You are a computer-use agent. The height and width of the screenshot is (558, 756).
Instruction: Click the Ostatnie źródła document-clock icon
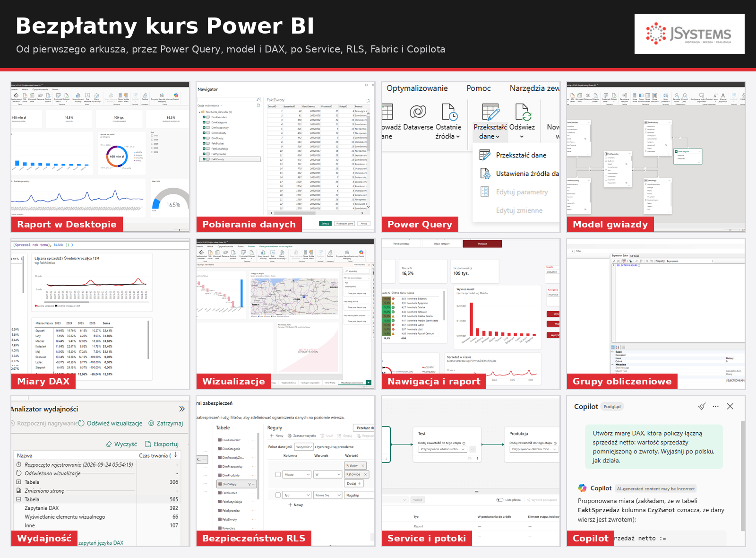click(449, 112)
